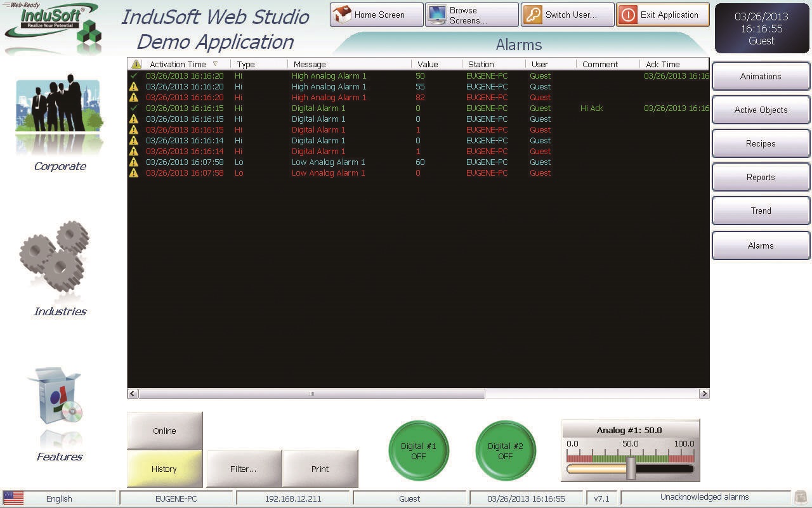Click the date-time Guest panel at top right
This screenshot has height=508, width=812.
(762, 29)
